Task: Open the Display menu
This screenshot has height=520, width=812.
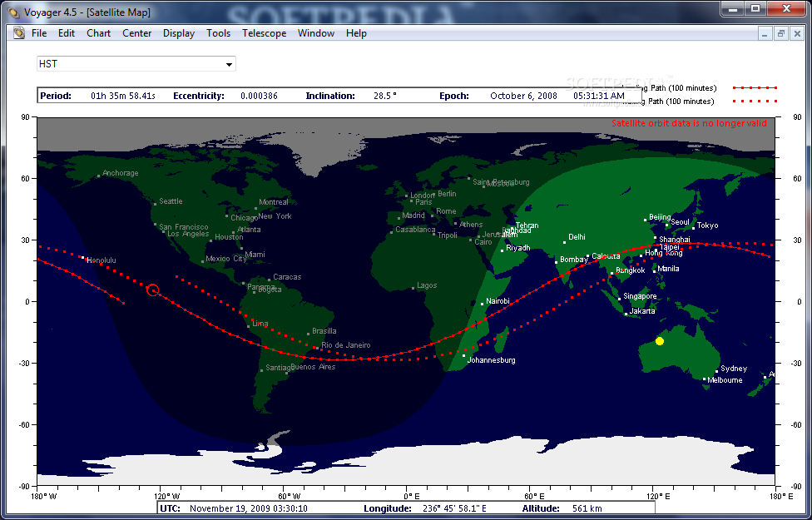Action: coord(179,33)
